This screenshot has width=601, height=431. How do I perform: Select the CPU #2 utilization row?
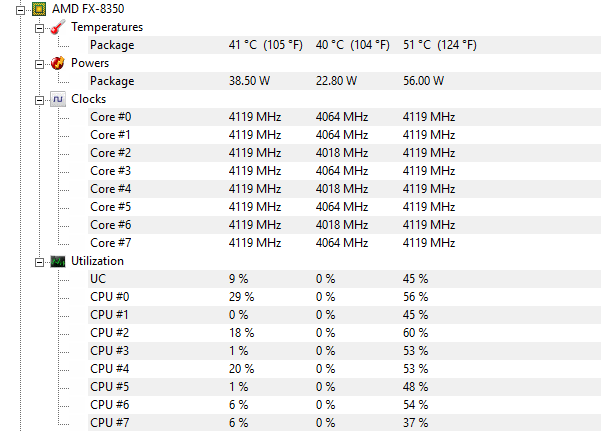point(344,333)
